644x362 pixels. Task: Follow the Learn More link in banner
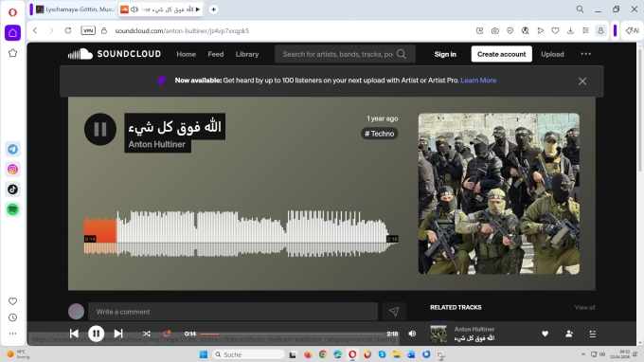(x=478, y=81)
